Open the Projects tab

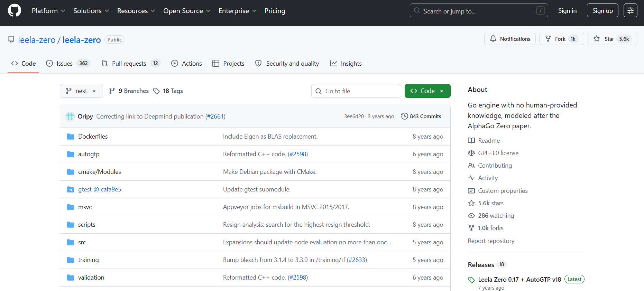pyautogui.click(x=228, y=63)
